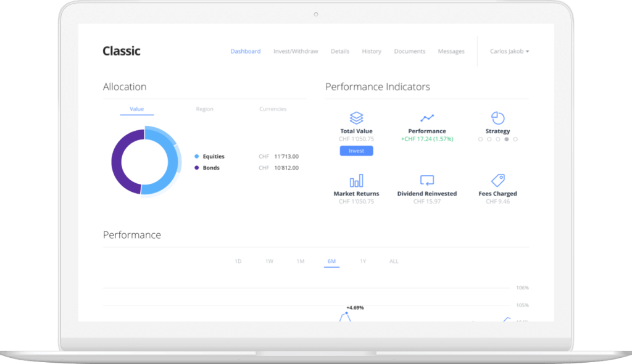Image resolution: width=632 pixels, height=364 pixels.
Task: Switch to the Region allocation tab
Action: (x=204, y=109)
